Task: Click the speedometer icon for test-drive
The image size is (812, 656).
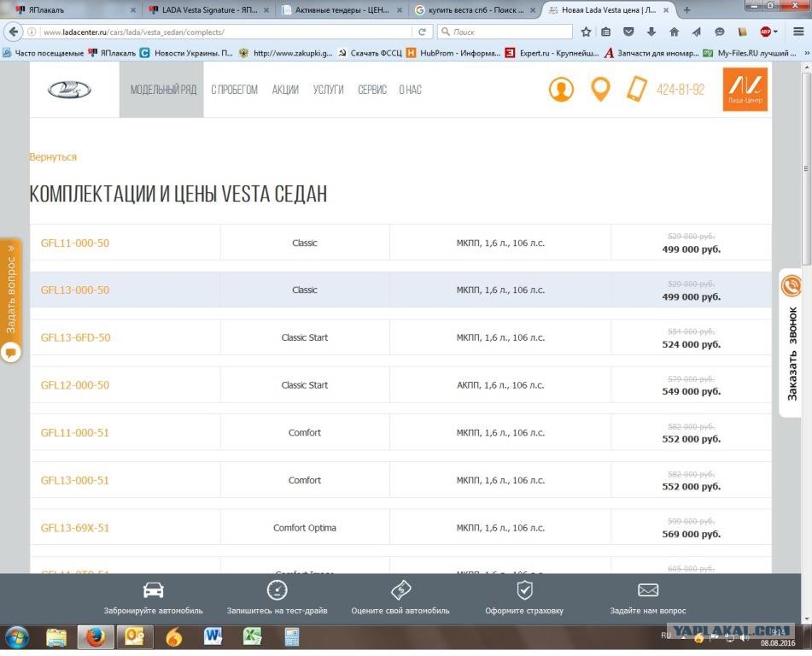Action: (x=277, y=589)
